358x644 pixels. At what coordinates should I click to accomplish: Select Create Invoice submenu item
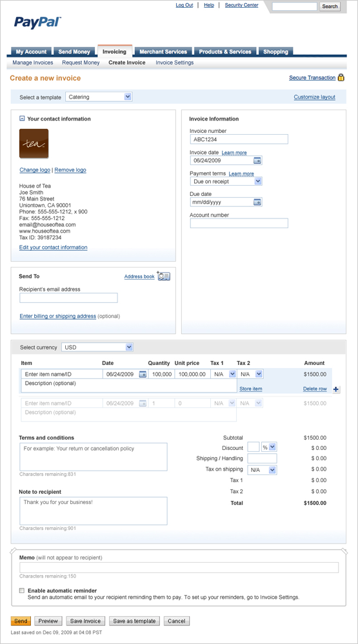[127, 63]
